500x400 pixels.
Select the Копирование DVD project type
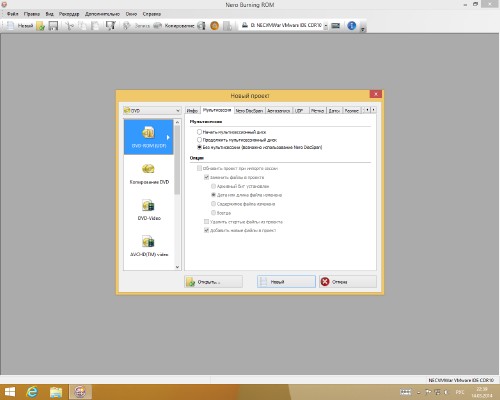(149, 174)
